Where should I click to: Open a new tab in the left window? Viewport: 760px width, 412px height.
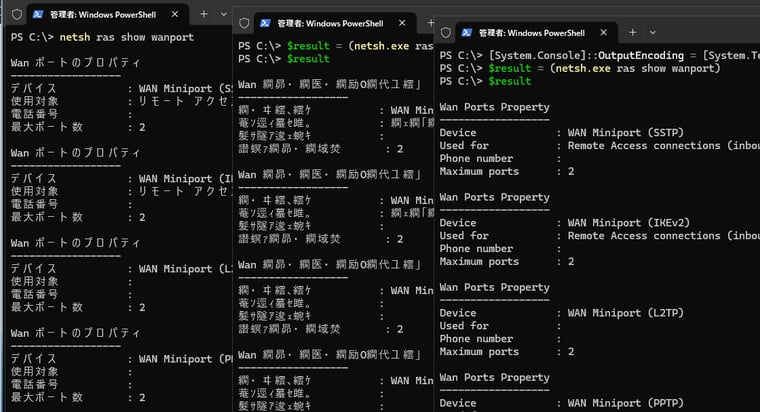pyautogui.click(x=204, y=15)
